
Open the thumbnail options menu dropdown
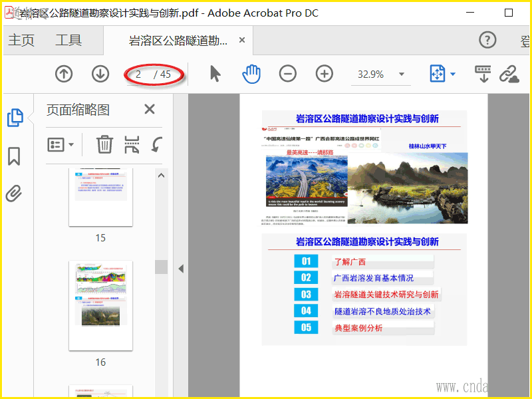tap(61, 145)
